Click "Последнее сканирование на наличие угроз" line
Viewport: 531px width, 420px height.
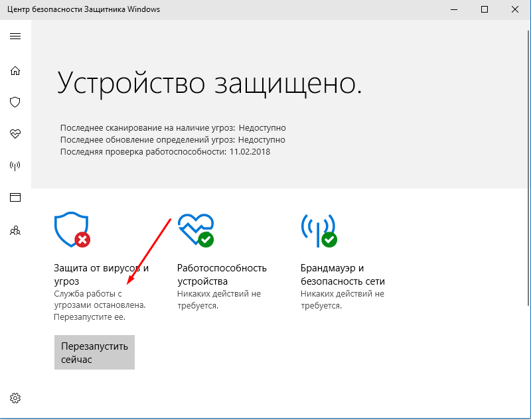tap(173, 128)
